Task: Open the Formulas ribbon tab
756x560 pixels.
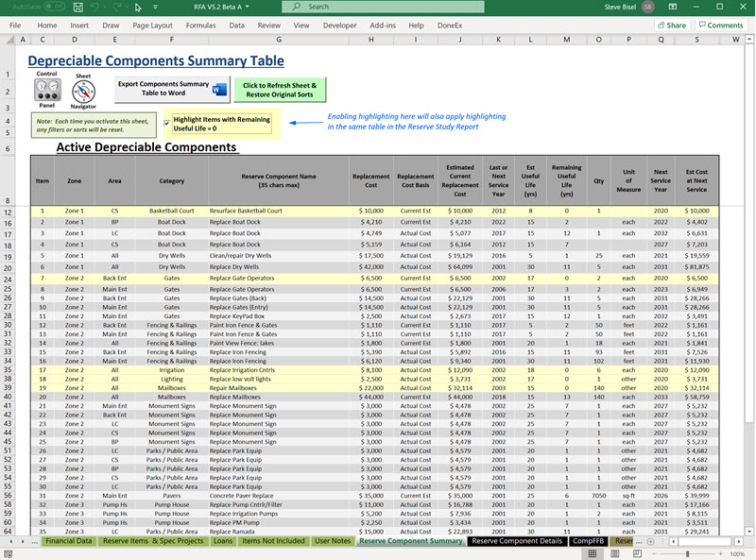Action: tap(200, 25)
